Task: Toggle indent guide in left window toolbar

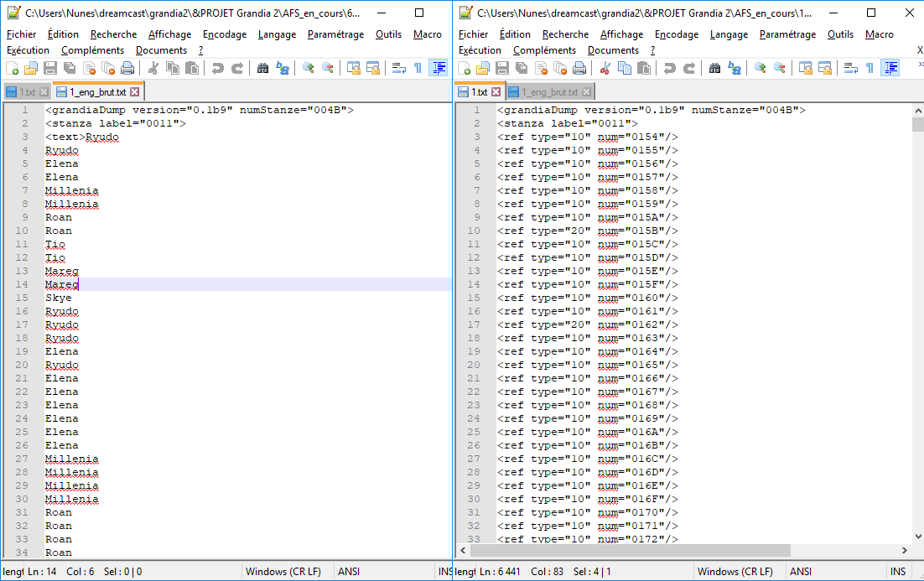Action: pos(439,69)
